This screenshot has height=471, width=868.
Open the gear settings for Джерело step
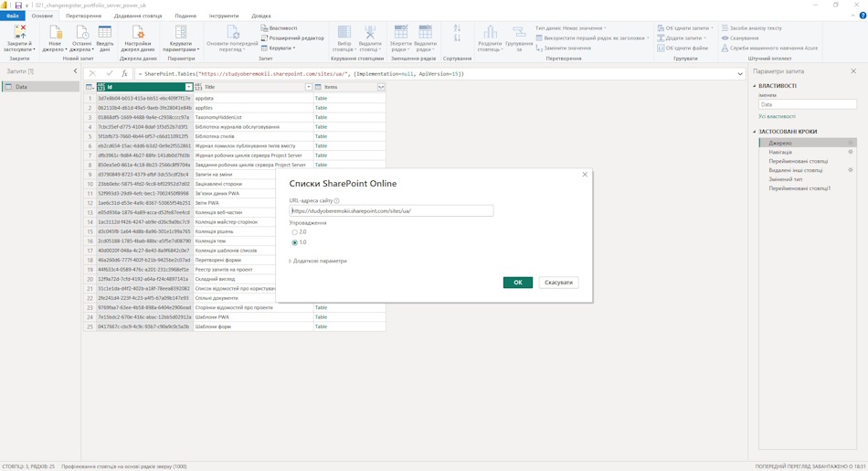[851, 143]
